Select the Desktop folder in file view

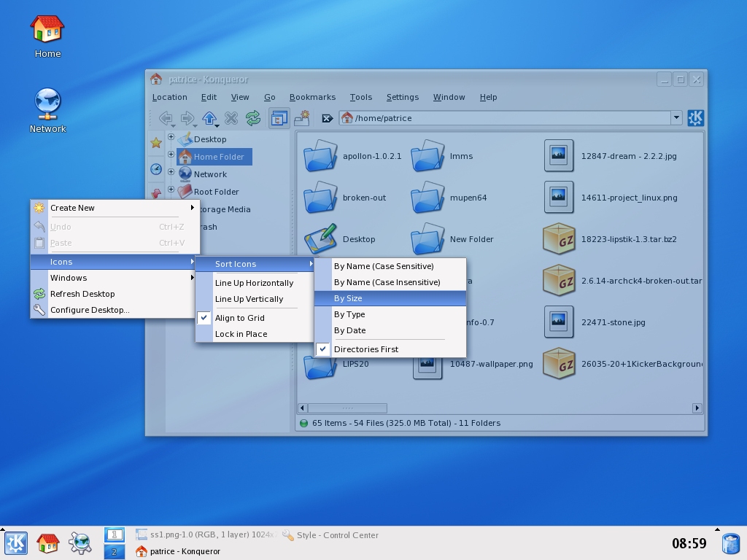pos(320,238)
